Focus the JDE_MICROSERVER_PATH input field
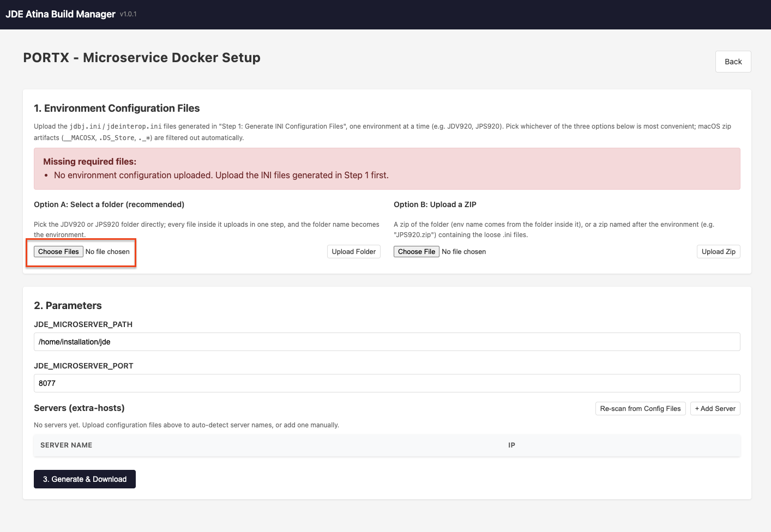Viewport: 771px width, 532px height. click(x=387, y=342)
